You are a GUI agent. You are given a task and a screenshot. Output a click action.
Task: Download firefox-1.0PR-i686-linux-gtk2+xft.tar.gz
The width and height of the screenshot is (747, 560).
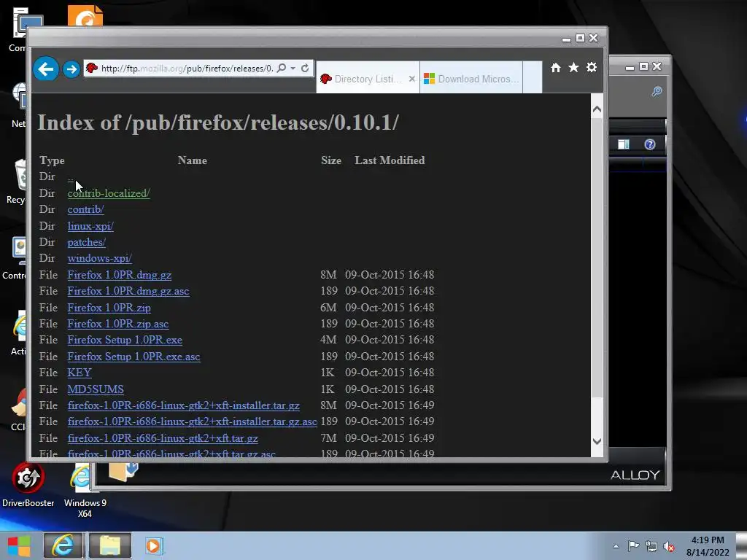163,438
